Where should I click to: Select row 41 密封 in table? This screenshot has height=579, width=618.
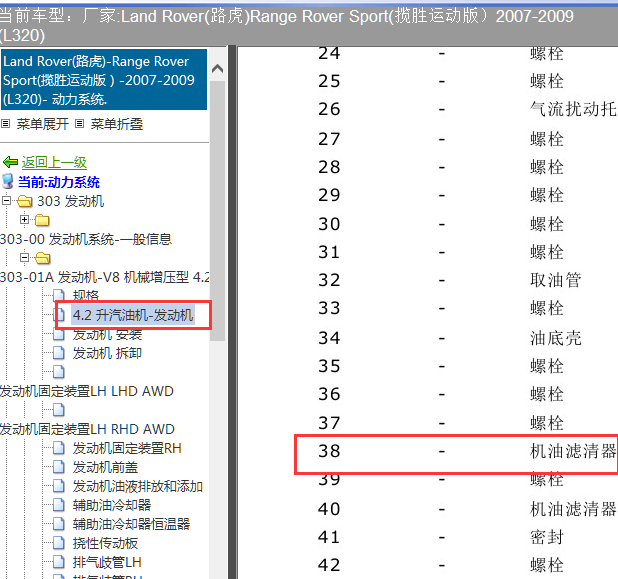coord(441,537)
